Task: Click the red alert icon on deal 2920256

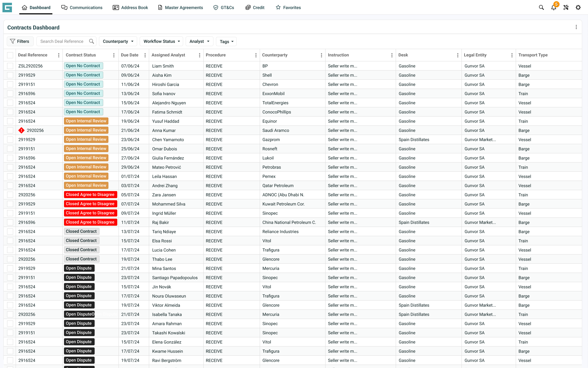Action: pos(21,130)
